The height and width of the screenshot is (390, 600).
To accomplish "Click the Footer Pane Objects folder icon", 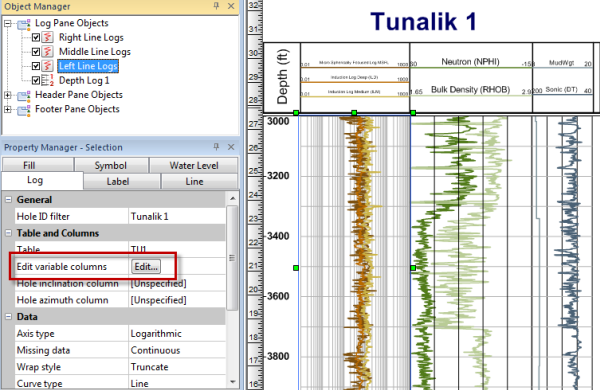I will click(x=24, y=110).
